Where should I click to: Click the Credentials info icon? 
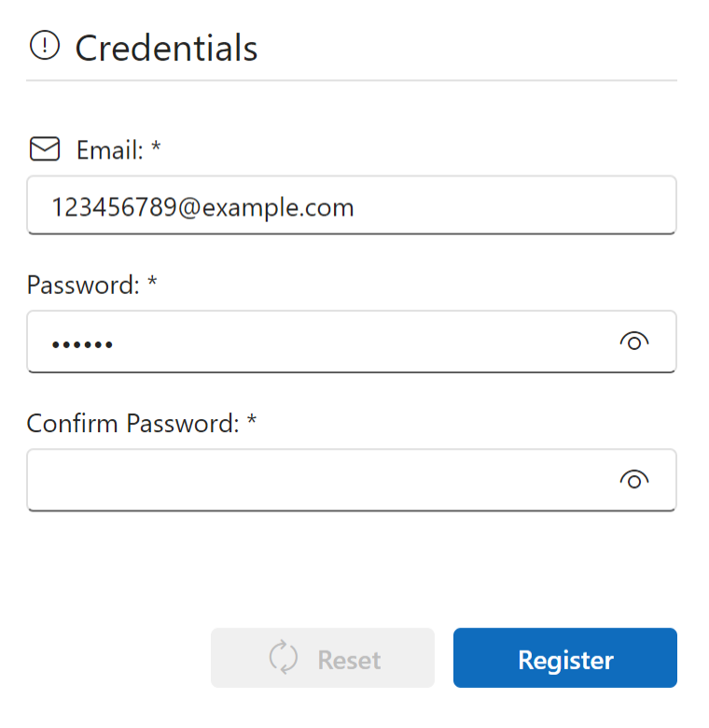point(45,45)
